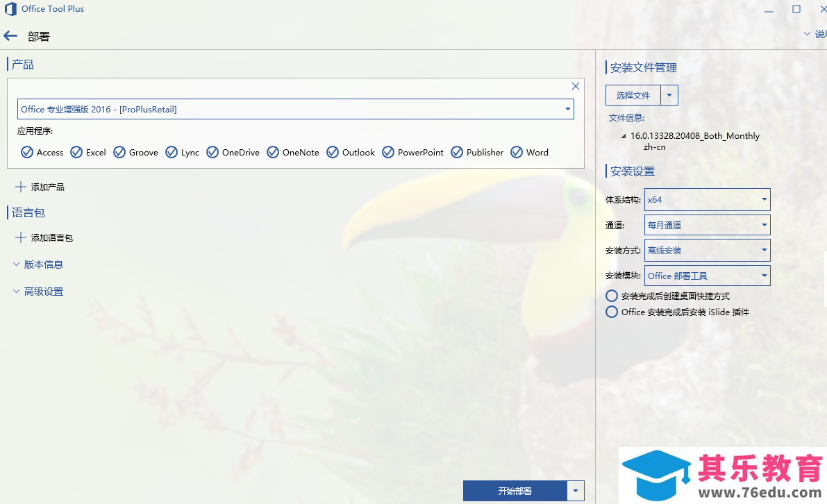Collapse the 16.0.13328.20408_Both_Monthly tree node
The image size is (827, 504).
coord(624,136)
